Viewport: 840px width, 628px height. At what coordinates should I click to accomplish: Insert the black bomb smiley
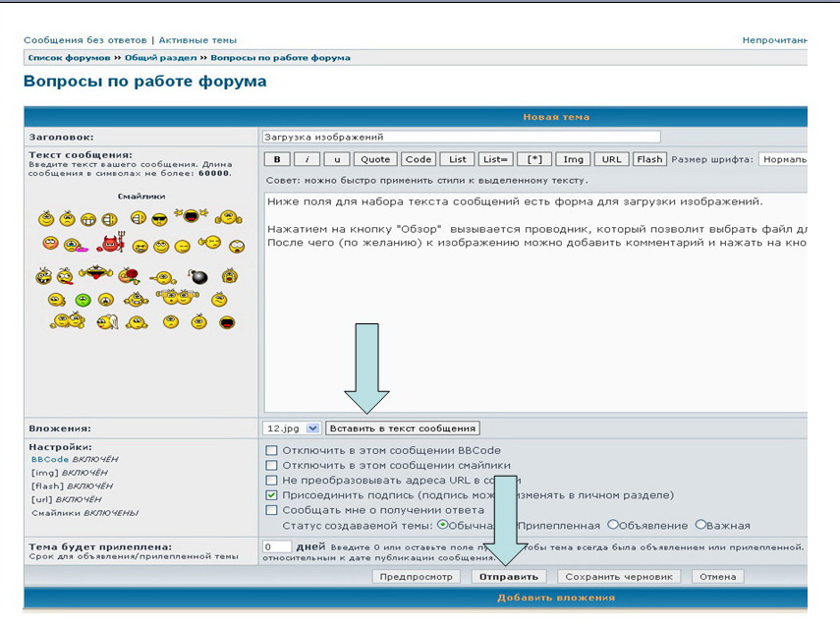point(197,277)
